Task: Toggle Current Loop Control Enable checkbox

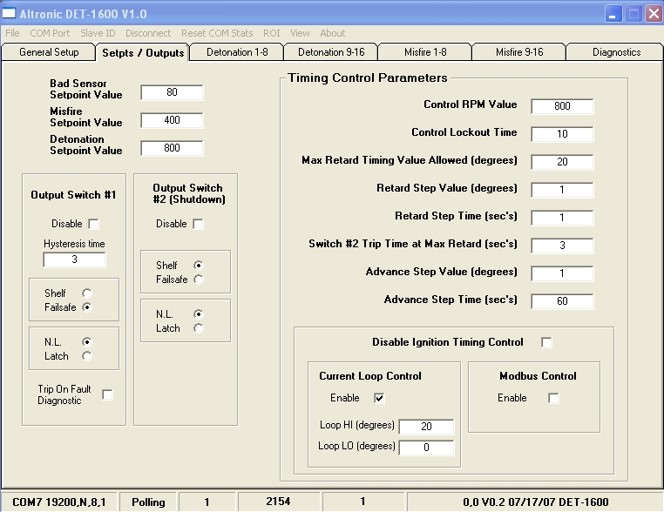Action: tap(379, 398)
